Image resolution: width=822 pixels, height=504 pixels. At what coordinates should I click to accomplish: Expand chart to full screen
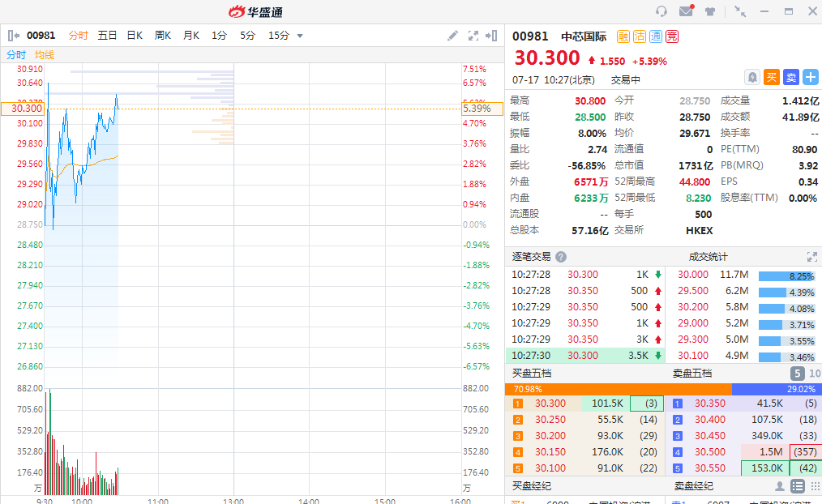(473, 36)
